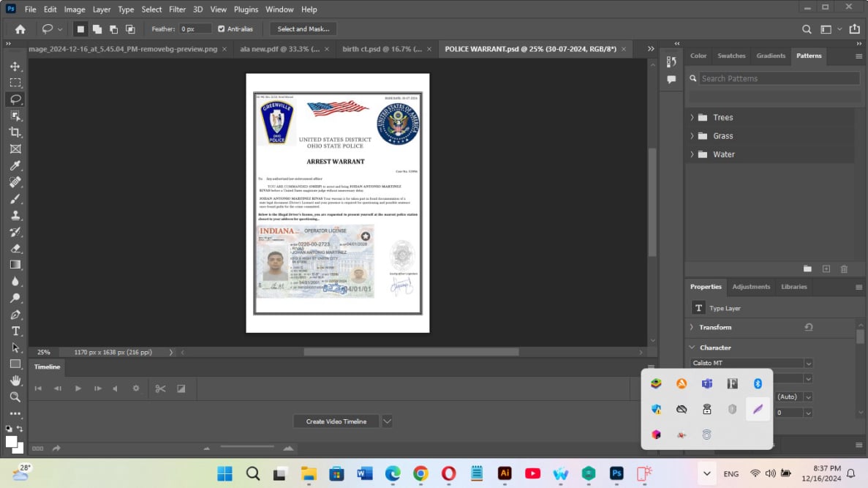Click the Select and Mask button
The height and width of the screenshot is (488, 868).
point(303,29)
